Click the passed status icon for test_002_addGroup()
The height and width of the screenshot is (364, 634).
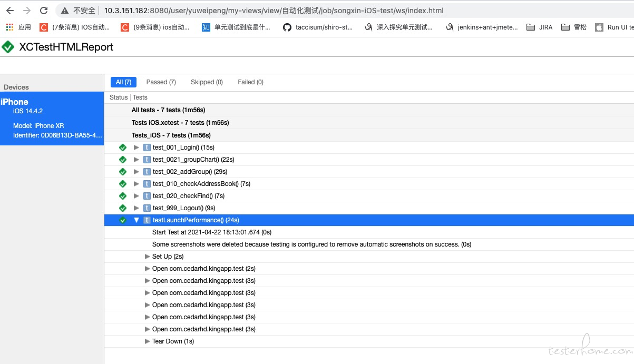[x=123, y=172]
